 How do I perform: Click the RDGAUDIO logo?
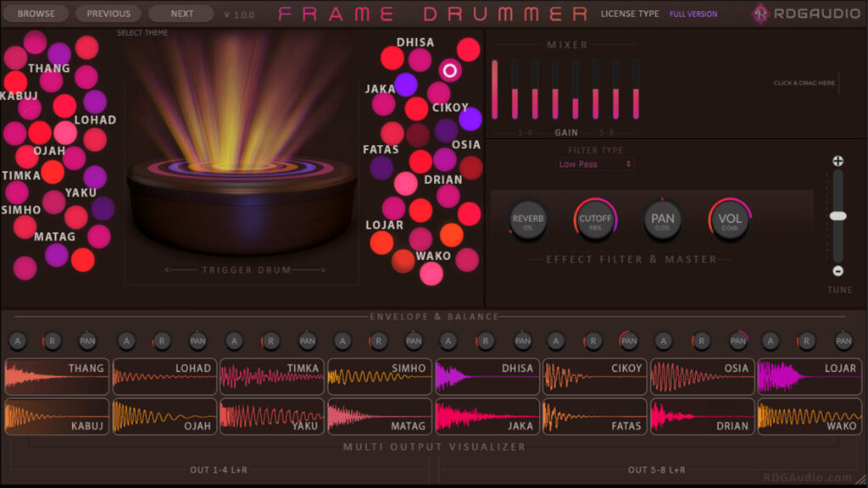pos(806,14)
